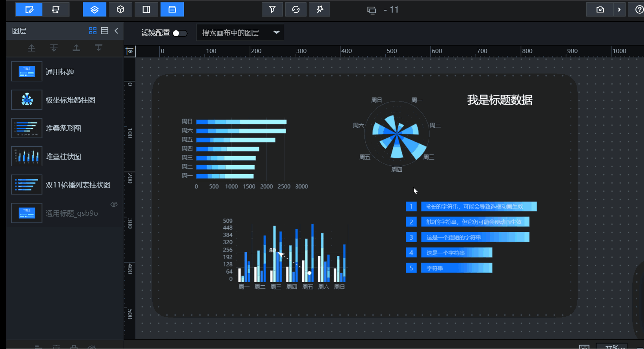Image resolution: width=644 pixels, height=349 pixels.
Task: Click the refresh icon in the toolbar
Action: (296, 10)
